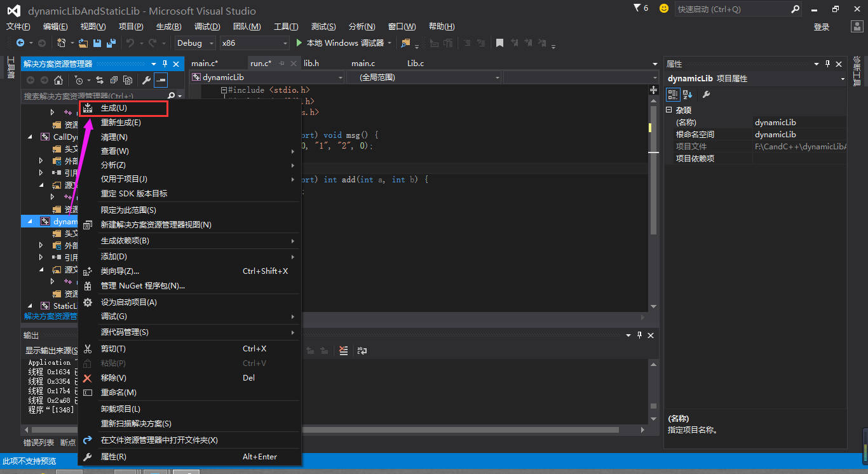Screen dimensions: 868x474
Task: Start the 本地 Windows 调试器 debugger
Action: point(340,43)
